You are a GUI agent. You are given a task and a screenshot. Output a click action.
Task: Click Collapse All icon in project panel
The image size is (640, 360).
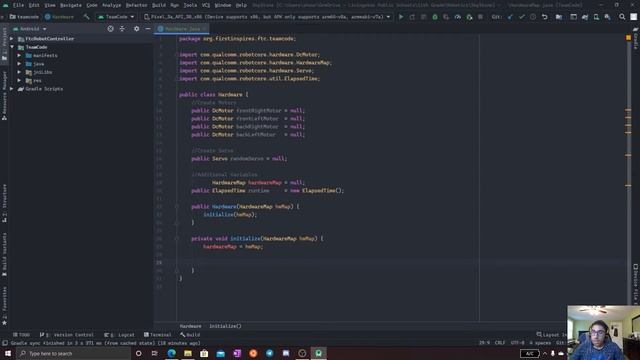[x=122, y=29]
